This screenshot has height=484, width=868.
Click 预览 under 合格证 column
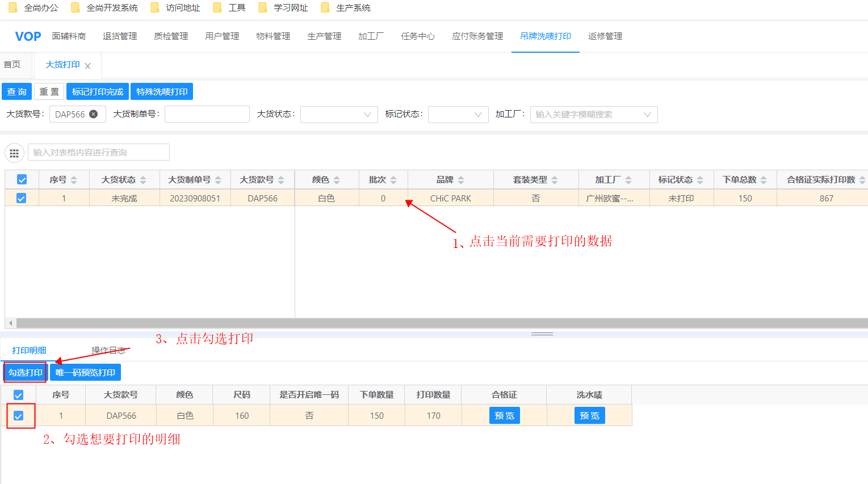pyautogui.click(x=504, y=416)
